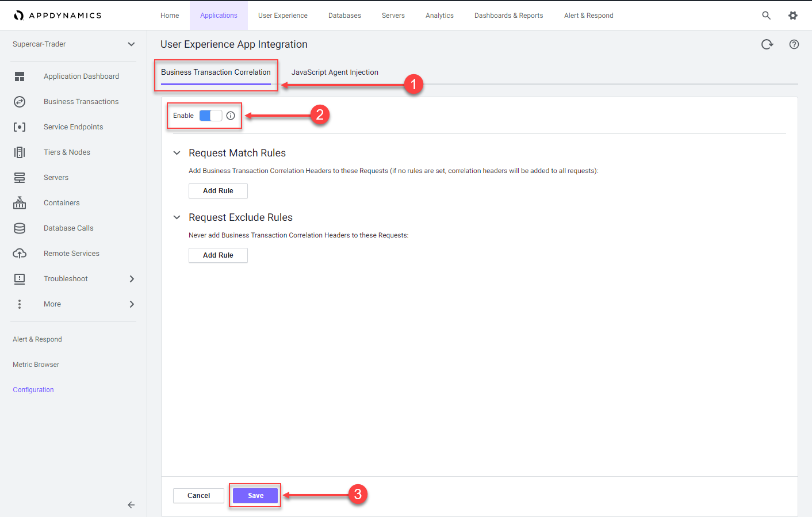Collapse the Request Exclude Rules section

click(177, 217)
